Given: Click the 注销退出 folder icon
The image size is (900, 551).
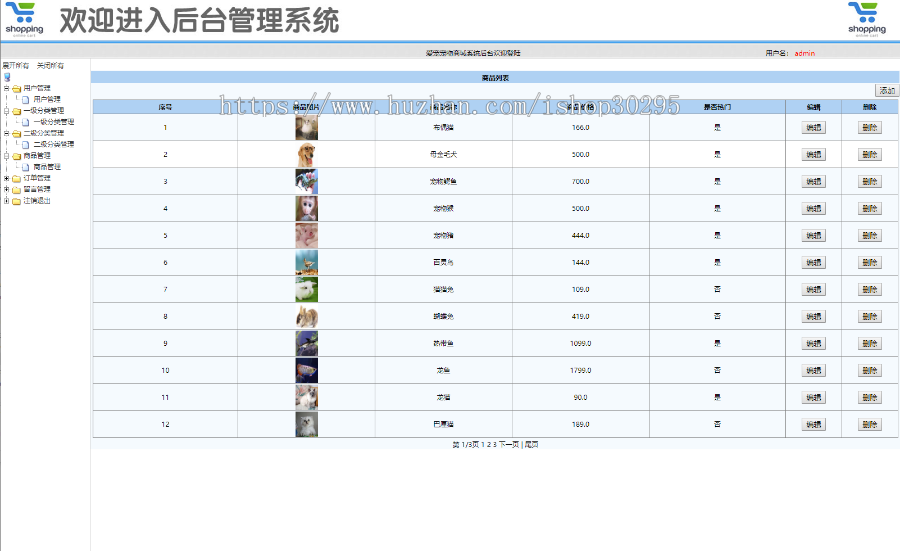Looking at the screenshot, I should tap(17, 201).
